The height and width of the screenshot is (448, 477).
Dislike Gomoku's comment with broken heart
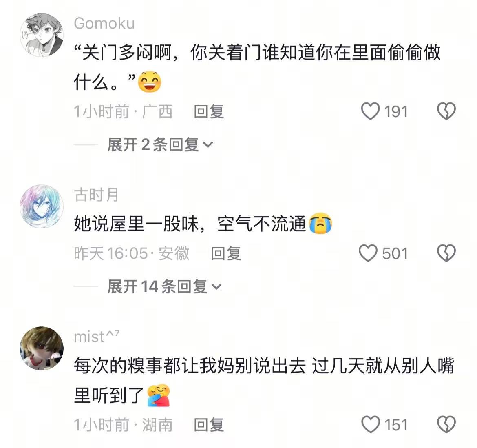[x=446, y=111]
